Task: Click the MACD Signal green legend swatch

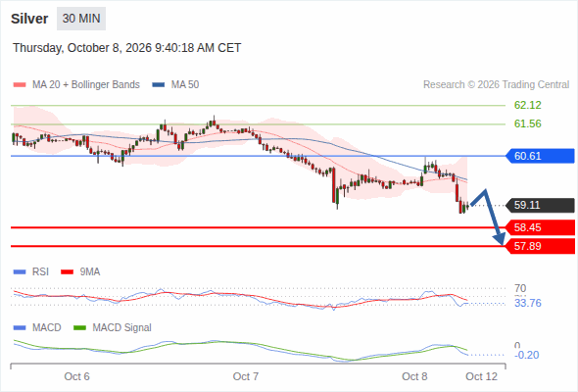Action: point(79,328)
